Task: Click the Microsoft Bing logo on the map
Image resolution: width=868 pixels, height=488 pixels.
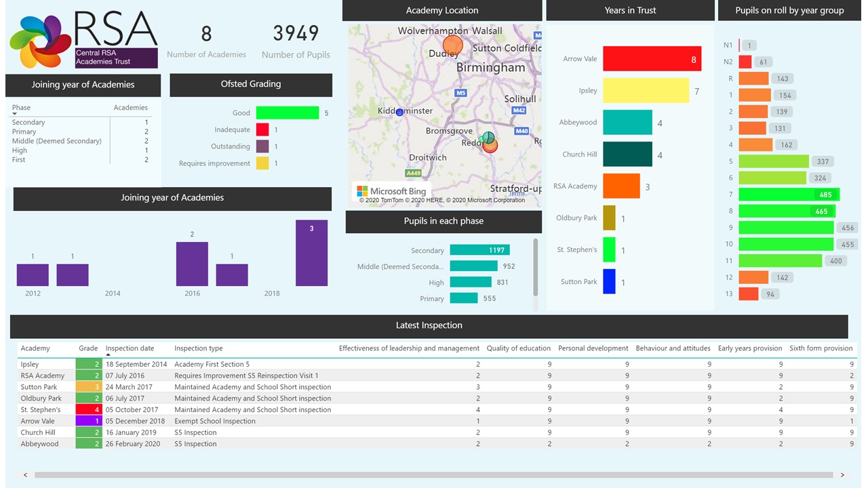Action: click(392, 190)
